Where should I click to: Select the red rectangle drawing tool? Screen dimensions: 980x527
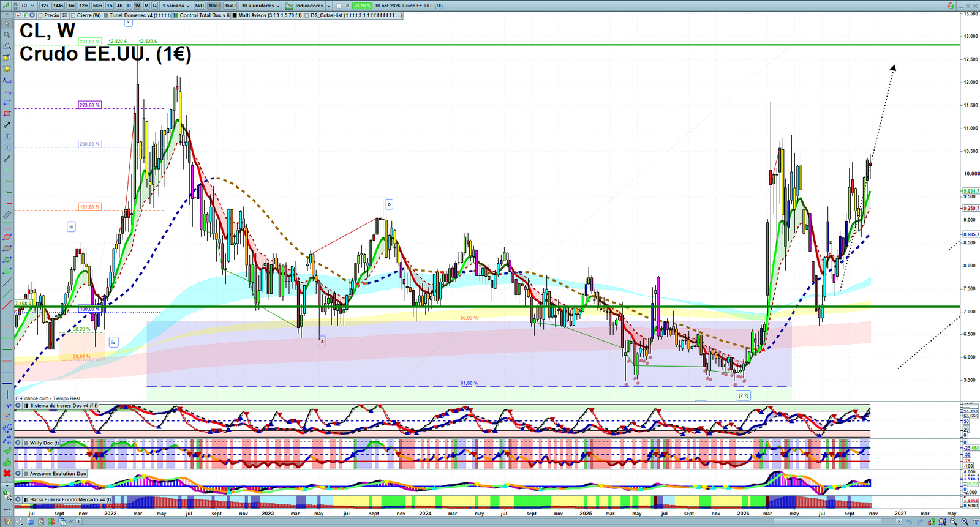(x=7, y=114)
